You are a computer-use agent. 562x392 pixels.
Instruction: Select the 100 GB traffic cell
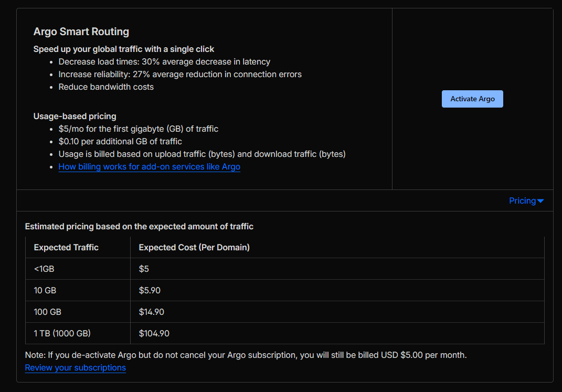48,312
